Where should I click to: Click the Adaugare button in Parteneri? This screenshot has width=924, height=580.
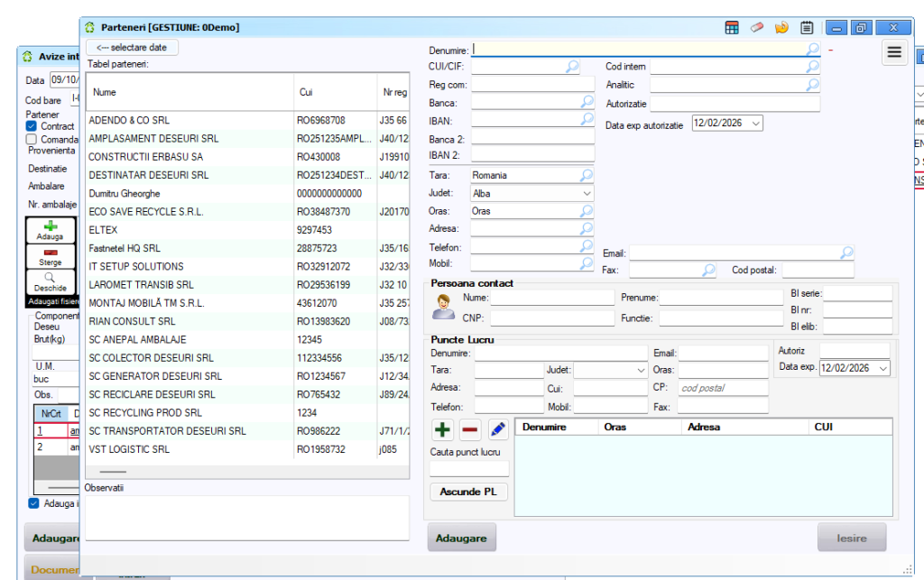click(x=461, y=538)
